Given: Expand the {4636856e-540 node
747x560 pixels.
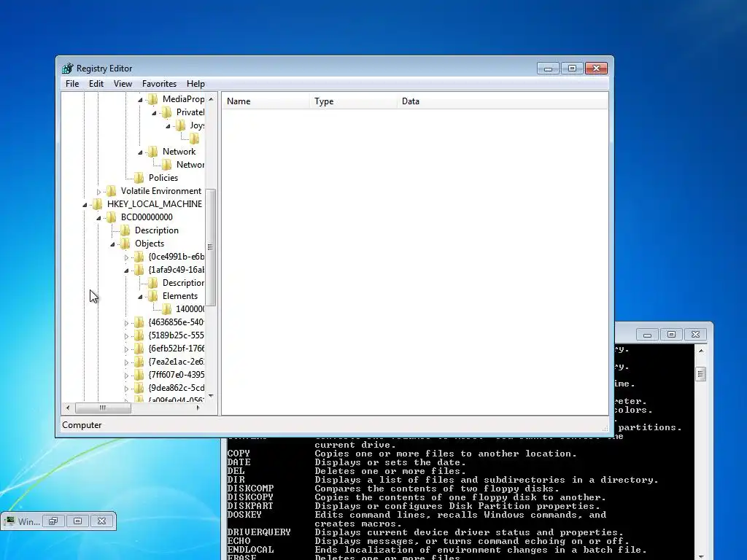Looking at the screenshot, I should (126, 323).
